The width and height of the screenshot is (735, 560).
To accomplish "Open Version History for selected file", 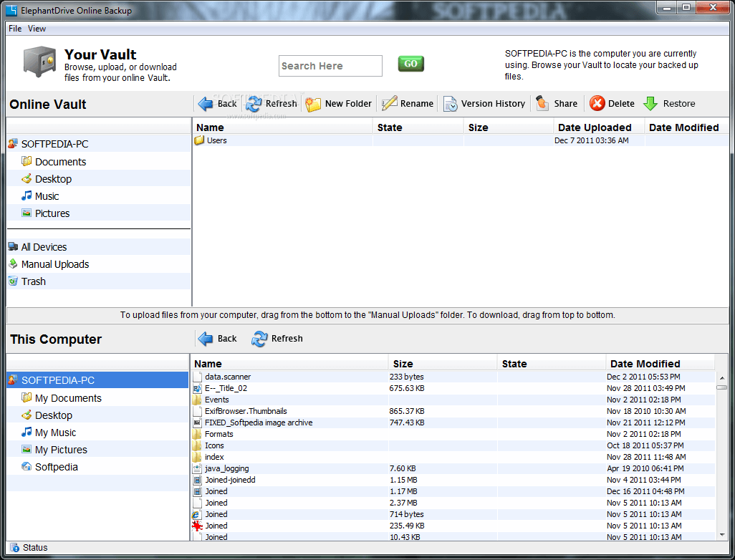I will point(451,104).
